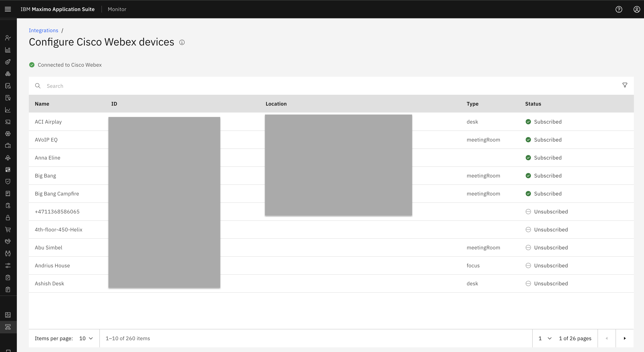Click the previous page arrow
The width and height of the screenshot is (644, 352).
tap(607, 338)
